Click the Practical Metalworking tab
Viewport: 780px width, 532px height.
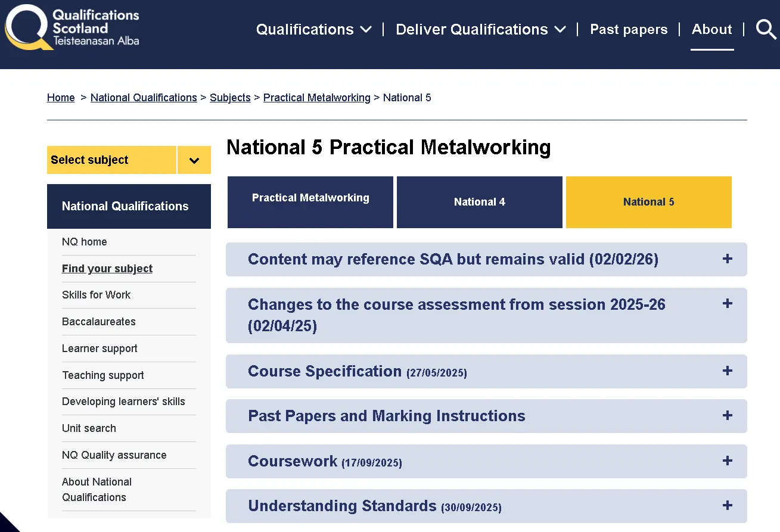click(x=310, y=202)
